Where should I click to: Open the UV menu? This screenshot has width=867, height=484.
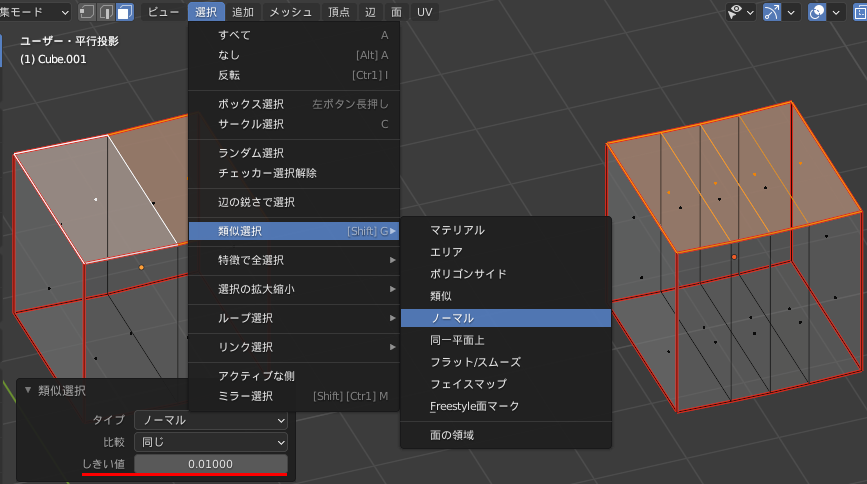425,12
